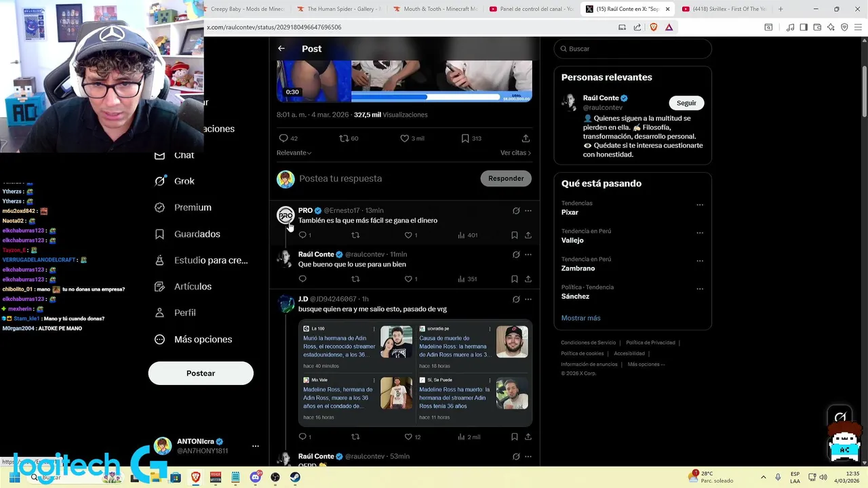868x488 pixels.
Task: Open Grok icon on J.D's reply
Action: 516,299
